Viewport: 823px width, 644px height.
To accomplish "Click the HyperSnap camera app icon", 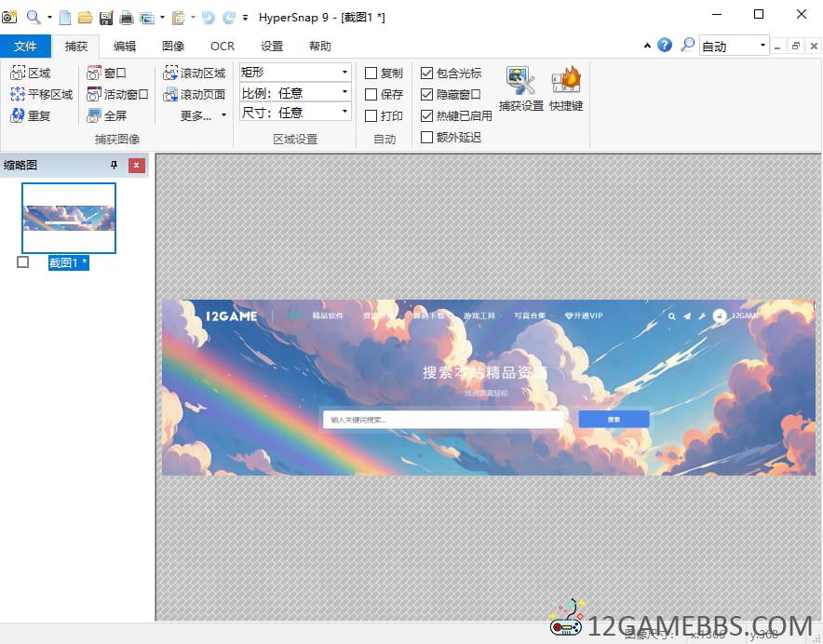I will 9,18.
